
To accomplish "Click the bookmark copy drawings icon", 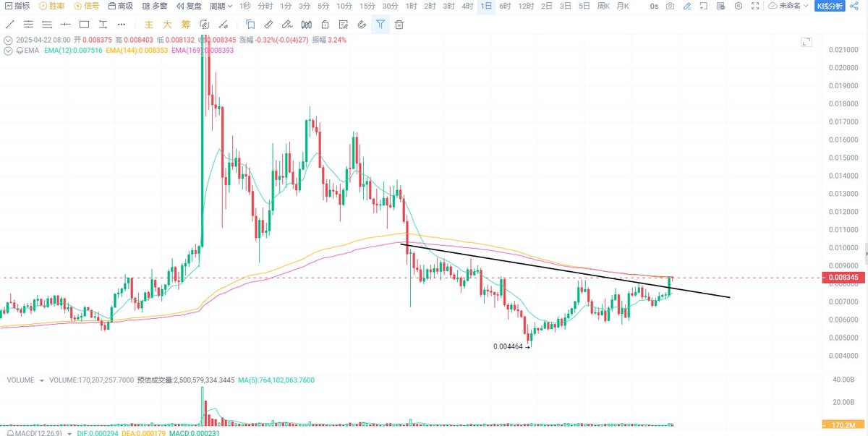I will tap(250, 25).
